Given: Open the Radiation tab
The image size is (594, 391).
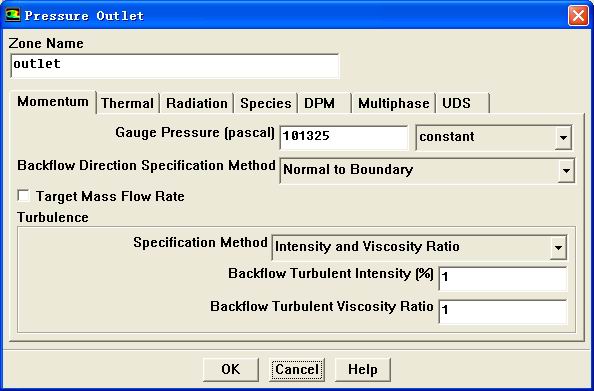Looking at the screenshot, I should click(x=196, y=103).
